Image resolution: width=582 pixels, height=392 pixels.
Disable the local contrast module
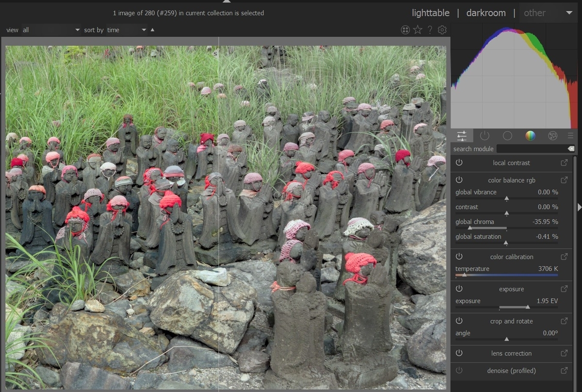(459, 163)
